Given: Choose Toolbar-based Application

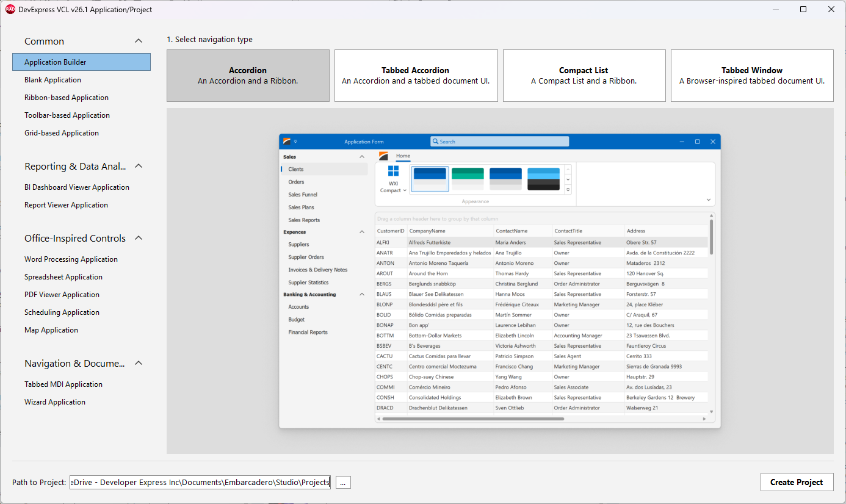Looking at the screenshot, I should [x=81, y=115].
